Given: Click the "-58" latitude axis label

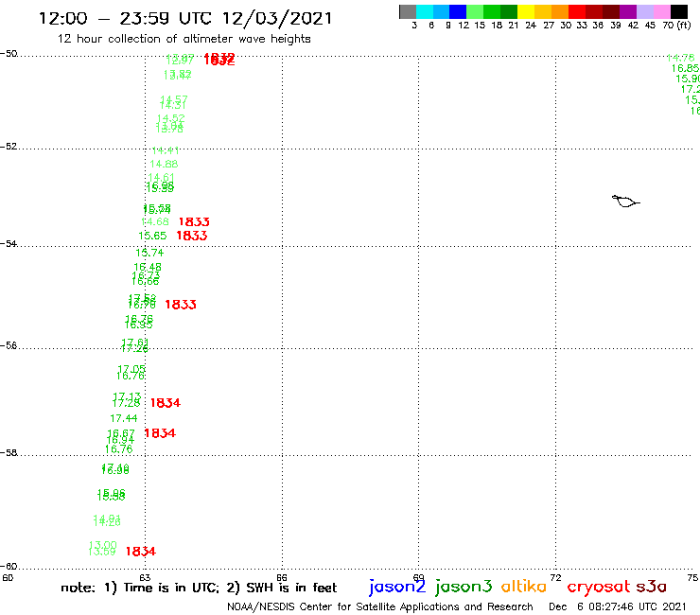Looking at the screenshot, I should (x=9, y=453).
